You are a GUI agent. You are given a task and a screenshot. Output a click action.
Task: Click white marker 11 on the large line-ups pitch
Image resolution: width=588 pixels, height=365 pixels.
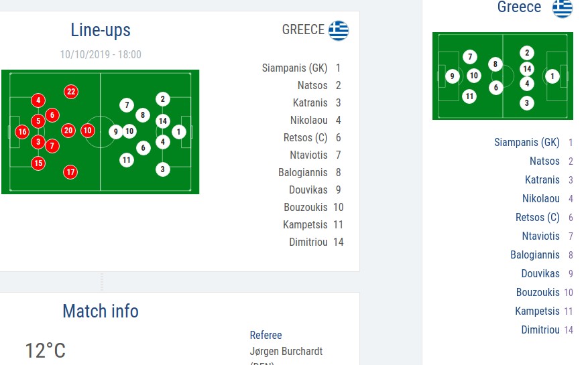click(127, 159)
